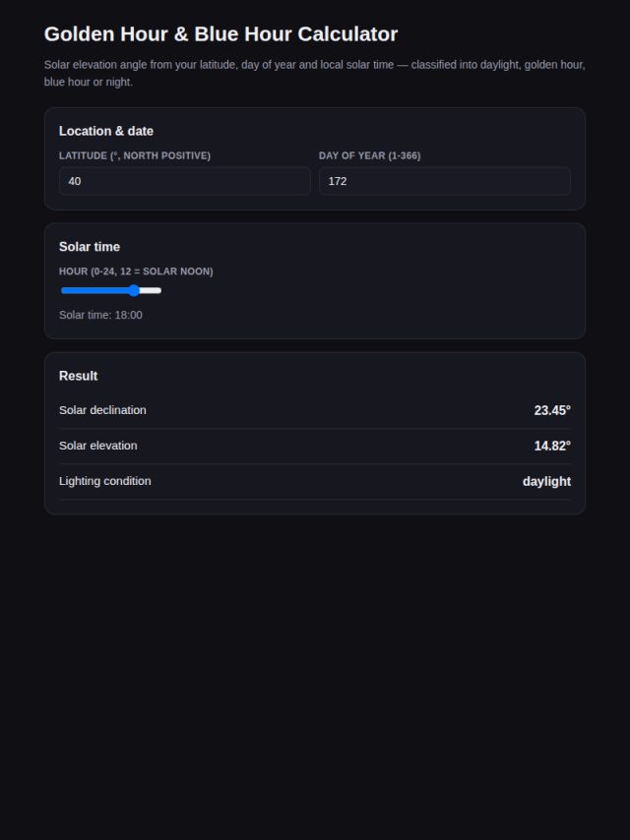Click the blue hour slider thumb

pyautogui.click(x=134, y=290)
